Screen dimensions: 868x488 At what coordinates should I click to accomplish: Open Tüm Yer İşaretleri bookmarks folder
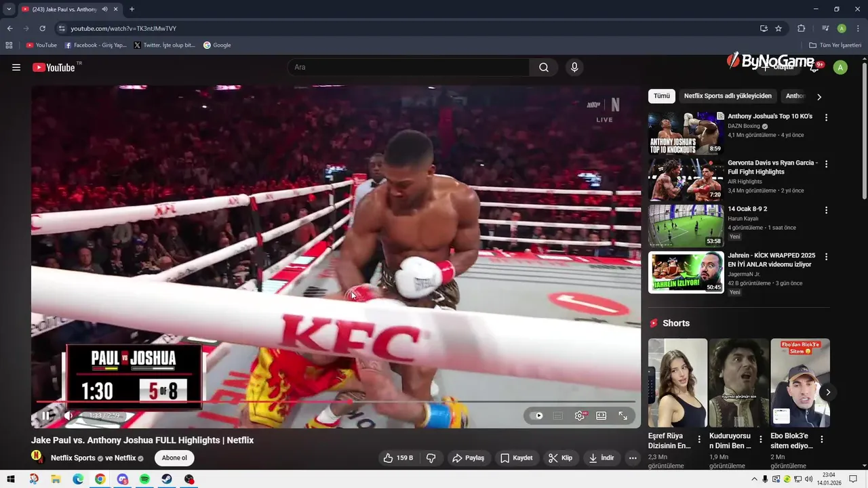835,45
